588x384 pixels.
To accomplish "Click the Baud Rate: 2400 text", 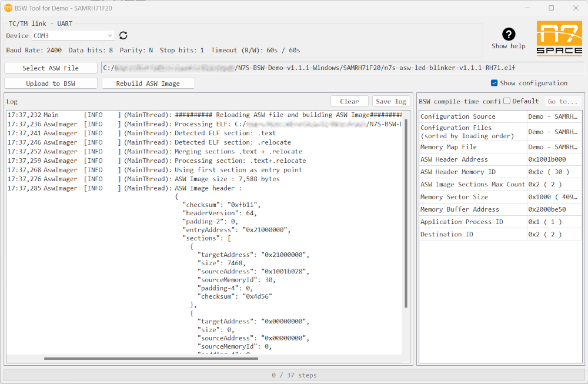I will tap(34, 50).
